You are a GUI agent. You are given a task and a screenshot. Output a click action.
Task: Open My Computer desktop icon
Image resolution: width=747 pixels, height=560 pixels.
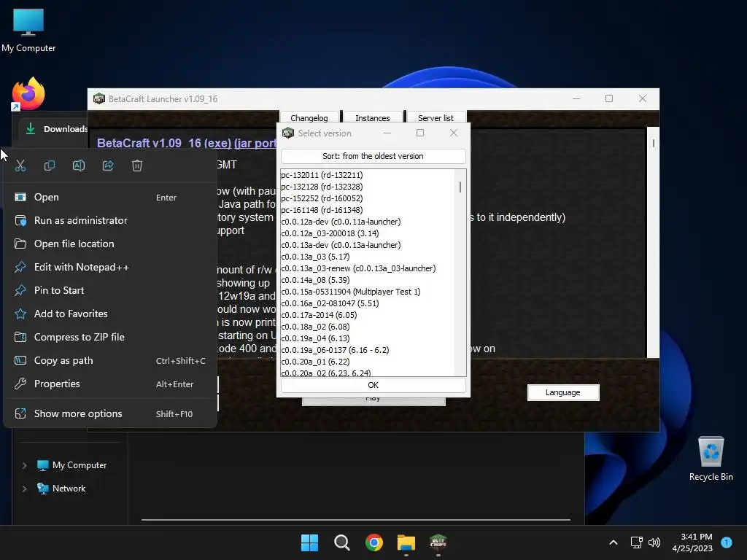pyautogui.click(x=28, y=30)
